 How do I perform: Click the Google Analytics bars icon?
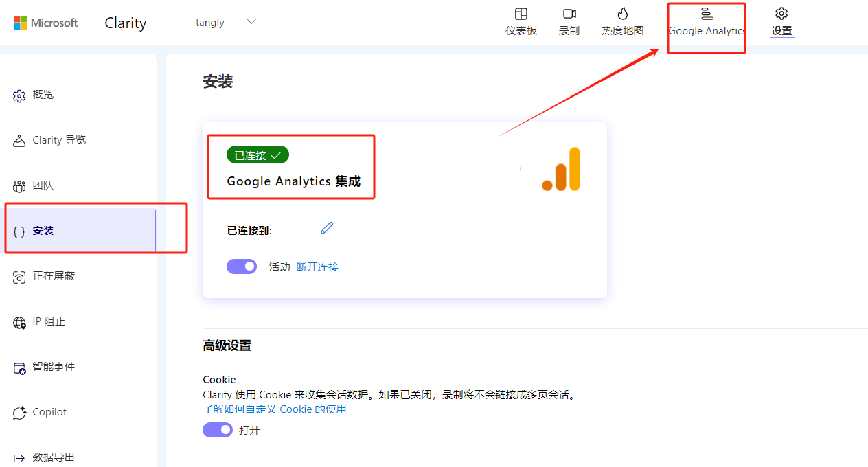pyautogui.click(x=707, y=14)
